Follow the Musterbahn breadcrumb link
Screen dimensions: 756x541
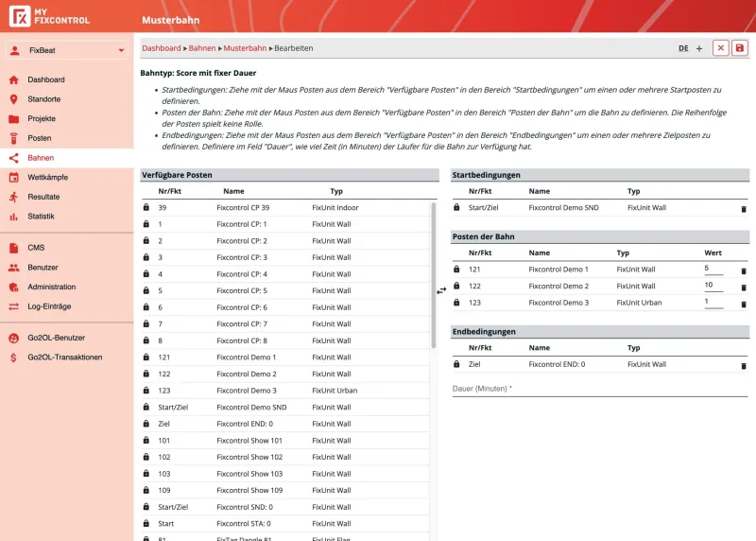click(245, 48)
